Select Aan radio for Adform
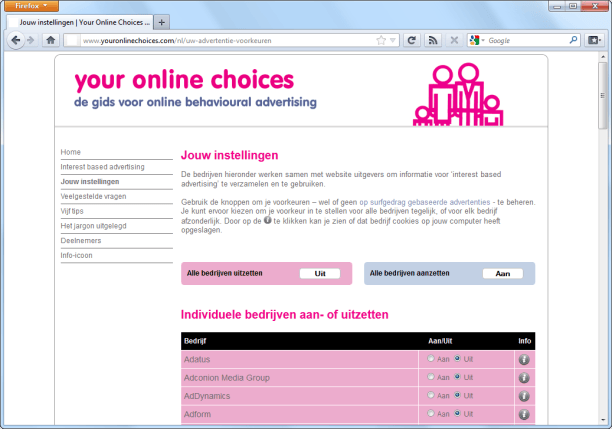 (431, 413)
